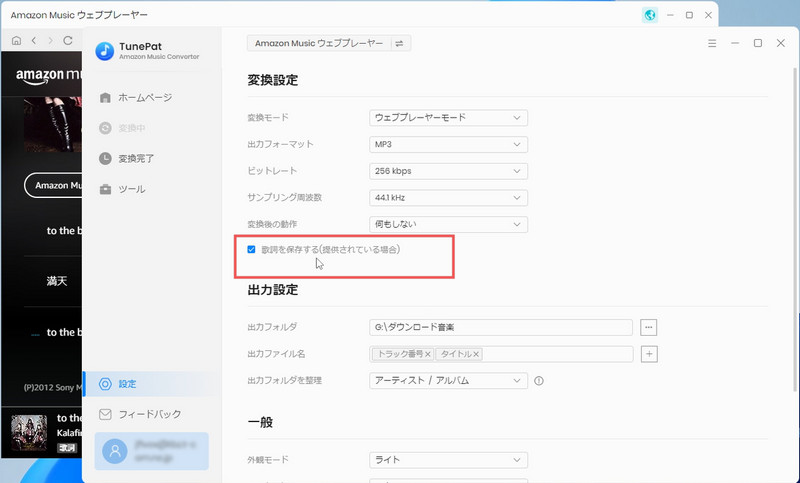
Task: Remove the トラック番号 filename tag
Action: 428,354
